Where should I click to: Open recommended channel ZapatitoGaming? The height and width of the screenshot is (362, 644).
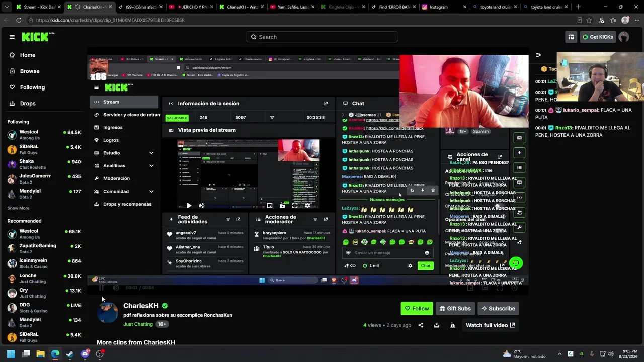coord(44,248)
